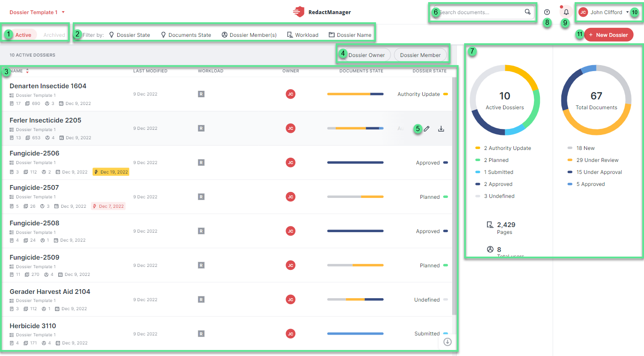Click owner JC avatar for Fungicide-2507

[x=290, y=197]
